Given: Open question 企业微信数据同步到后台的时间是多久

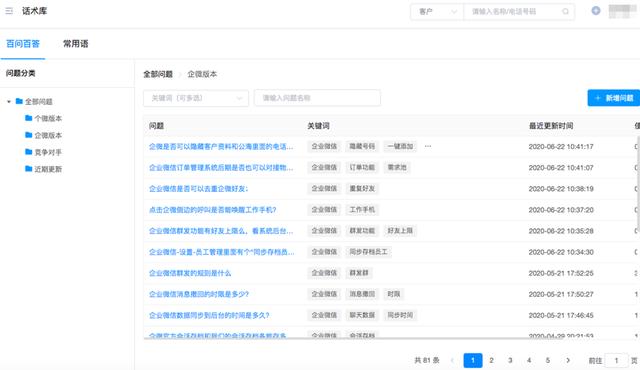Looking at the screenshot, I should [209, 315].
